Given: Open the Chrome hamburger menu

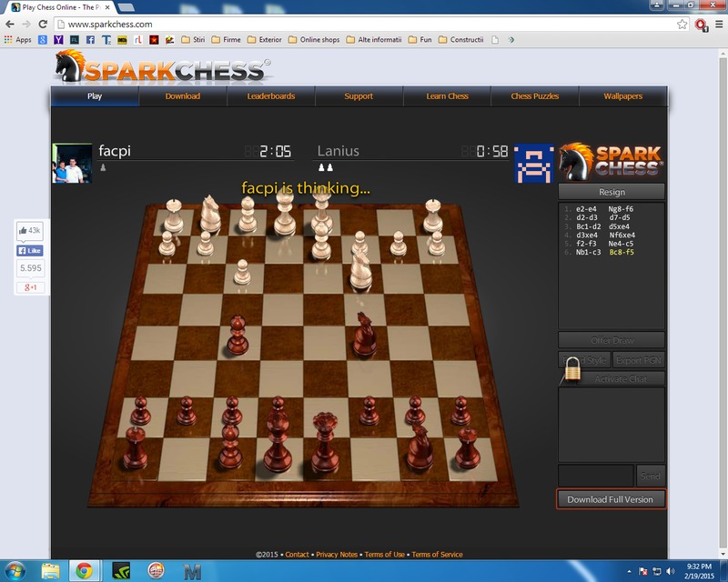Looking at the screenshot, I should (719, 25).
